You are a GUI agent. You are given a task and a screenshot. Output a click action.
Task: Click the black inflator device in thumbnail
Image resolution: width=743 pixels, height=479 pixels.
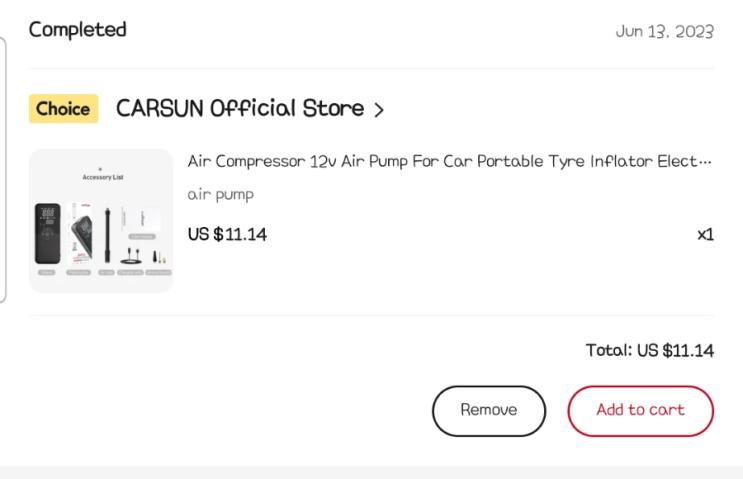(x=49, y=234)
